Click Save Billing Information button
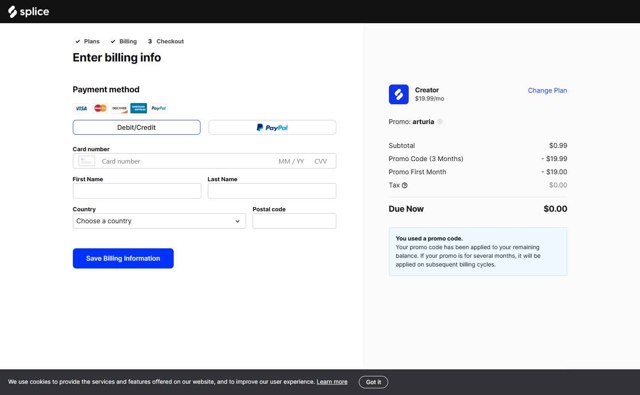 tap(123, 258)
